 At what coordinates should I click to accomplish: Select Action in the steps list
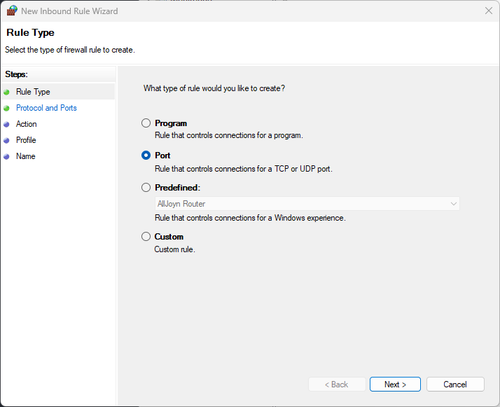pos(26,124)
